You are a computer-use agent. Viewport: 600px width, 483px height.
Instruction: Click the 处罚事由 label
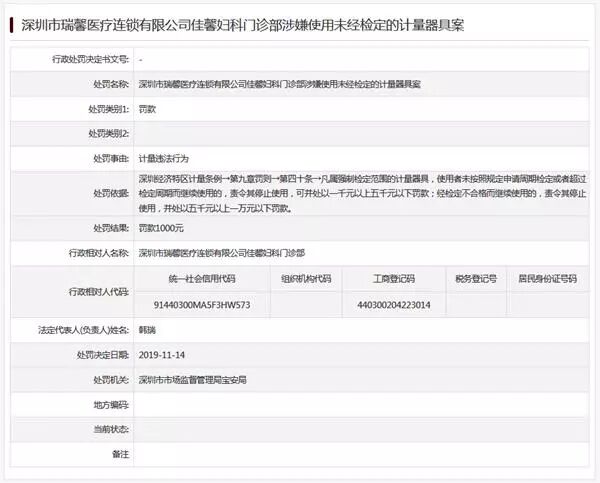point(111,158)
